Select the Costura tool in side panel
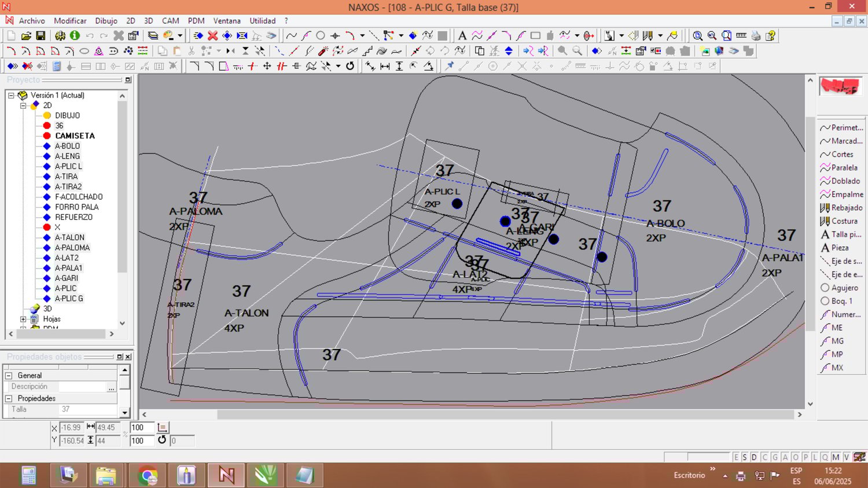The width and height of the screenshot is (868, 488). [x=841, y=221]
